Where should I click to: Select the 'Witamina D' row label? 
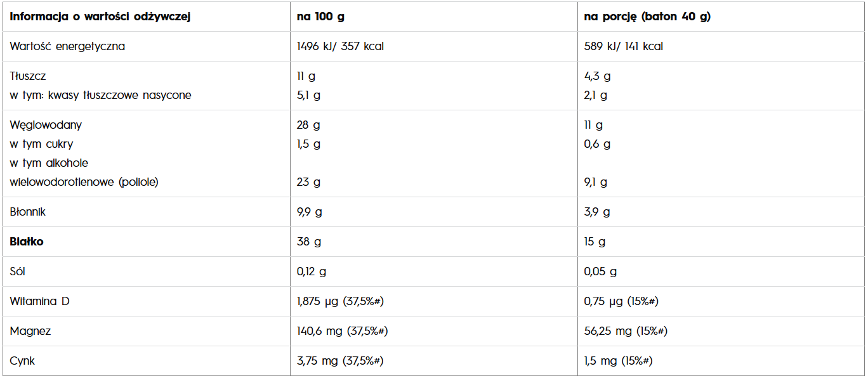click(x=39, y=301)
